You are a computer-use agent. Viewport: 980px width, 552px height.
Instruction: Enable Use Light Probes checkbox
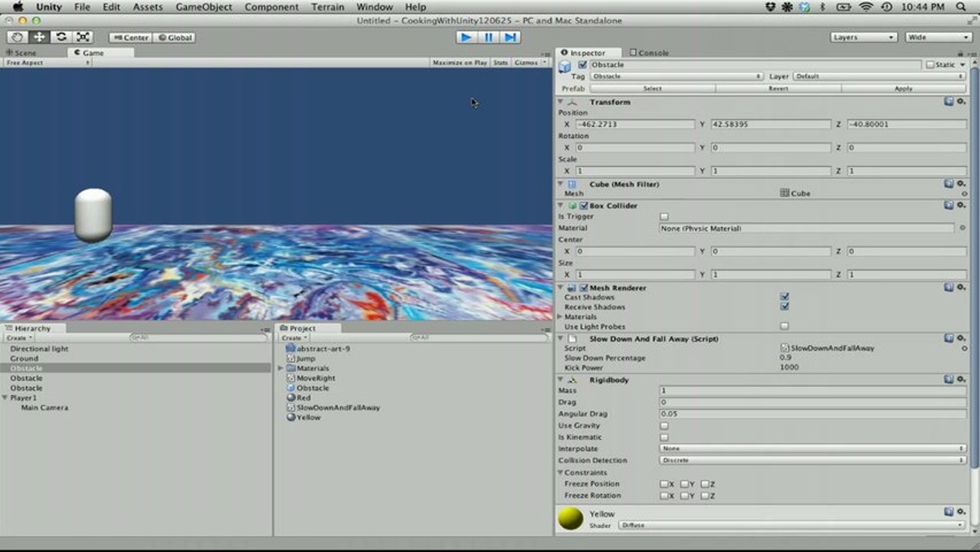[785, 327]
